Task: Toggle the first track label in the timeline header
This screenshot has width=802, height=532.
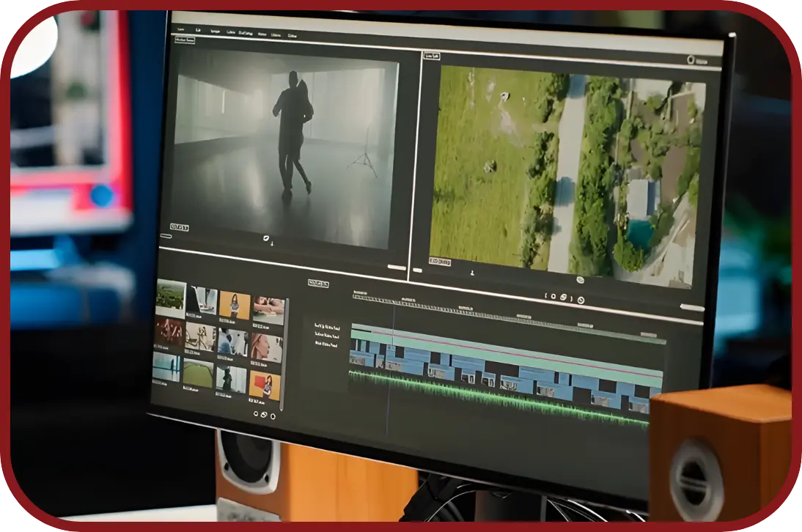Action: coord(325,325)
